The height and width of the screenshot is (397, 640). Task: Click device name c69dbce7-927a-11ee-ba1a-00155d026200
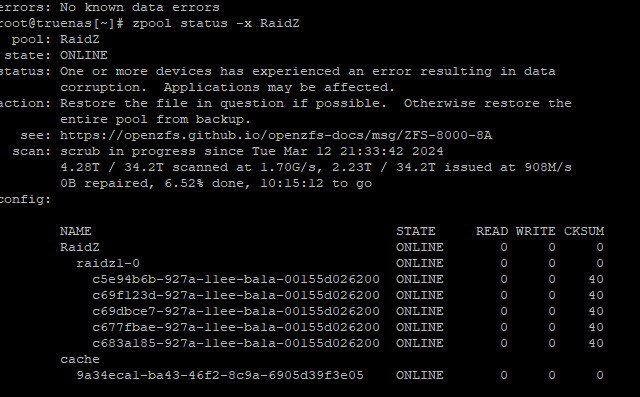pyautogui.click(x=236, y=311)
